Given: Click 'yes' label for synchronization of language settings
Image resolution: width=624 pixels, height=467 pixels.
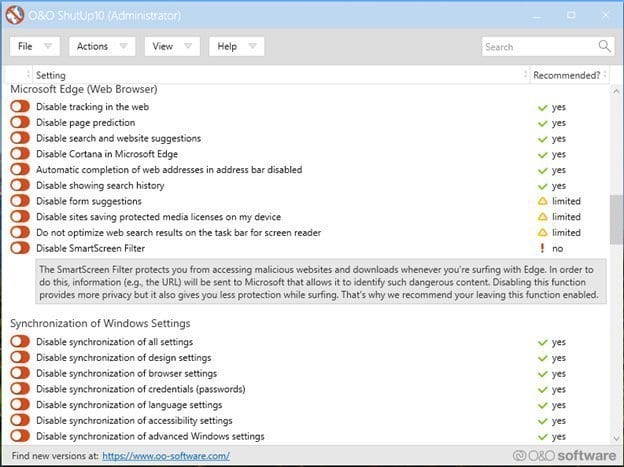Looking at the screenshot, I should click(559, 405).
